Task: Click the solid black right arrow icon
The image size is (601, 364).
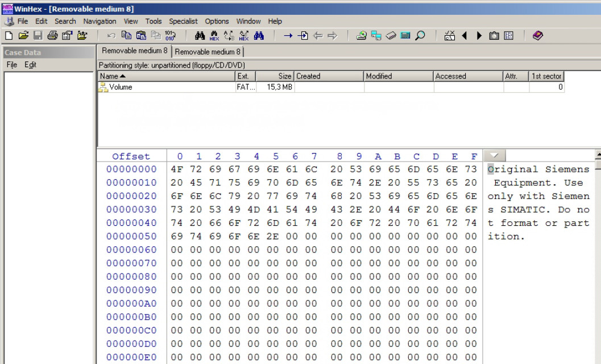Action: (479, 36)
